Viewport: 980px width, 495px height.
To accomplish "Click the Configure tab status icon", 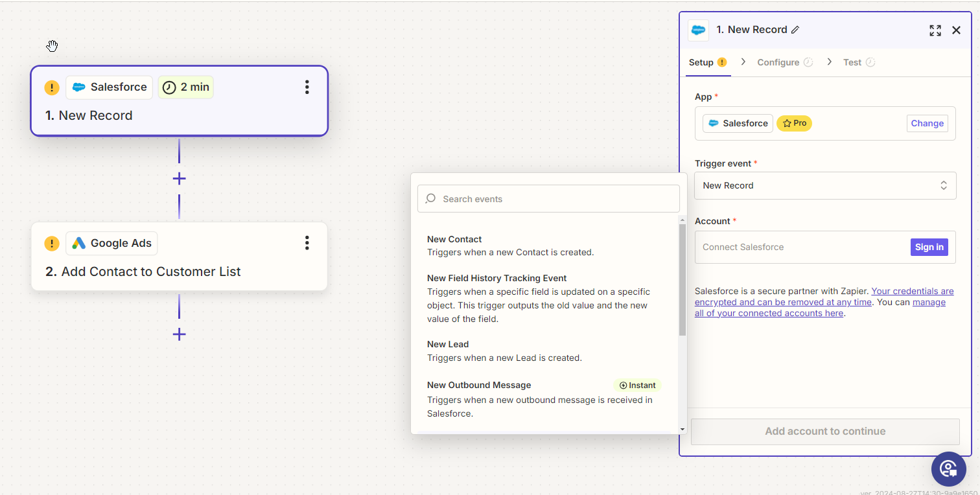I will point(808,62).
